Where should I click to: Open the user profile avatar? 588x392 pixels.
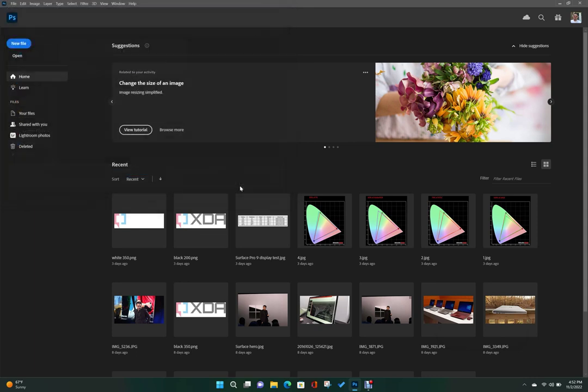click(x=575, y=17)
